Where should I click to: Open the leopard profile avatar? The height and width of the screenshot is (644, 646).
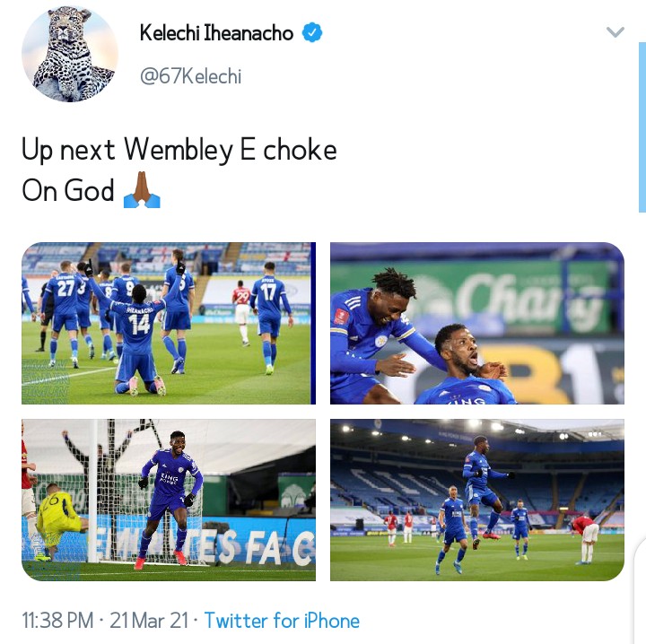(x=70, y=54)
